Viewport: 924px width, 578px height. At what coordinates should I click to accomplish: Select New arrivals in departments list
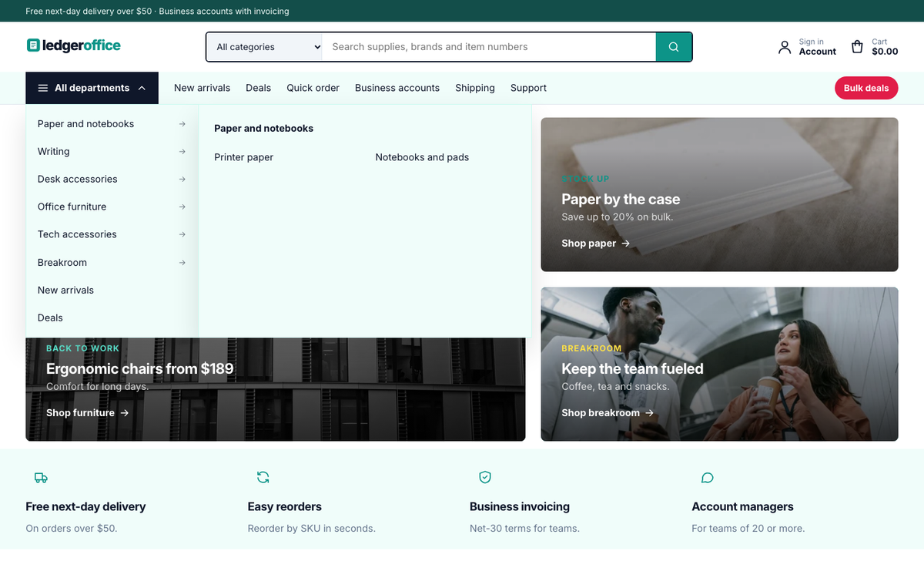point(112,291)
